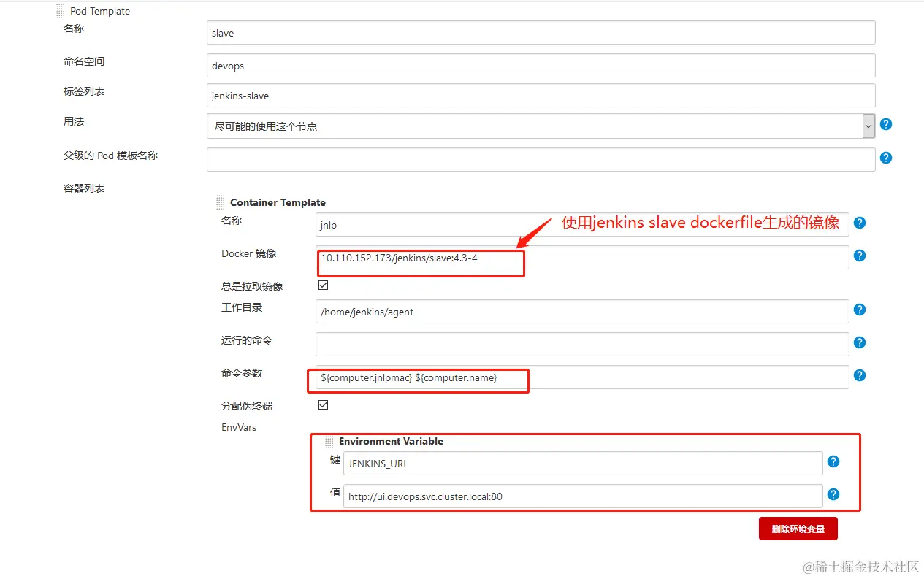This screenshot has width=924, height=579.
Task: Click the 标签列表 label
Action: 84,91
